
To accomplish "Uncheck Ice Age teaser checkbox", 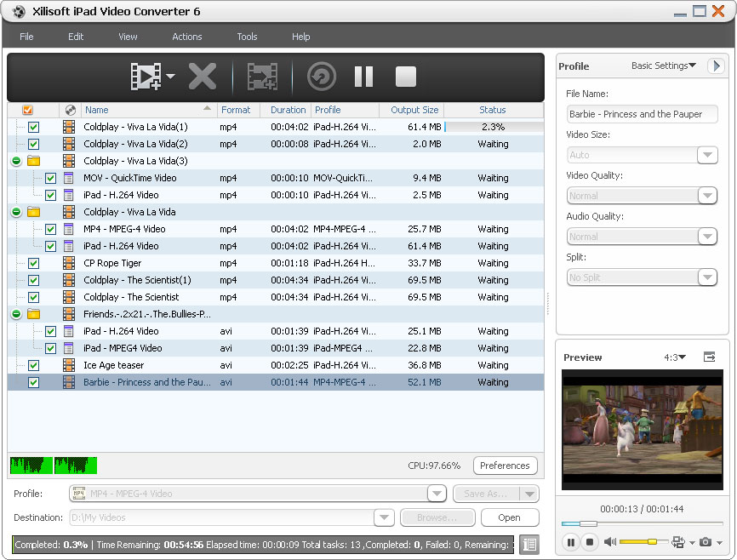I will [33, 365].
